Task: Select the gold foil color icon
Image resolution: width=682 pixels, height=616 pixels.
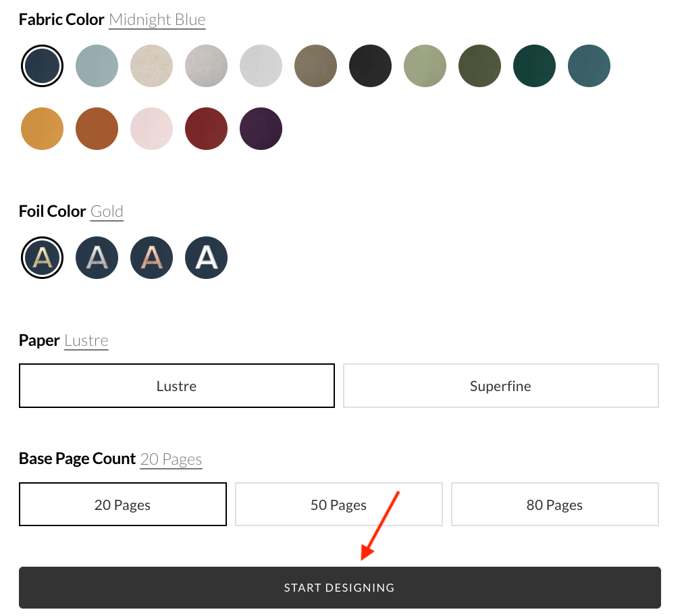Action: click(x=43, y=257)
